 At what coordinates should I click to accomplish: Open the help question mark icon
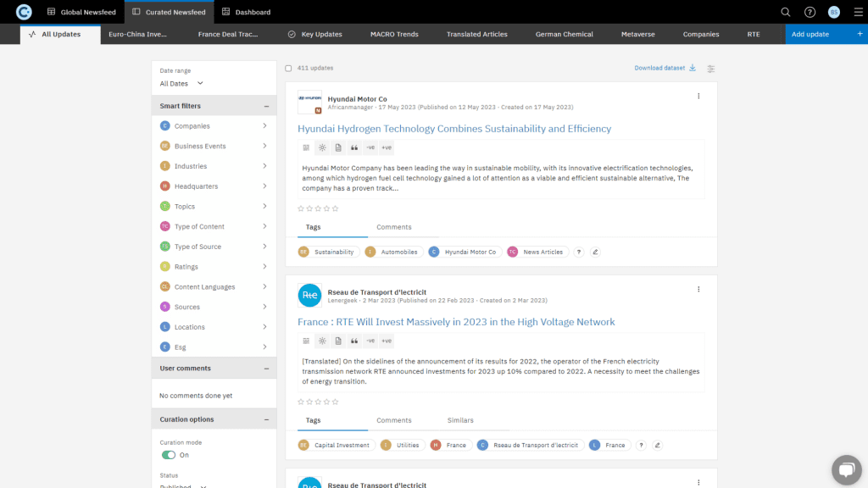pos(810,12)
